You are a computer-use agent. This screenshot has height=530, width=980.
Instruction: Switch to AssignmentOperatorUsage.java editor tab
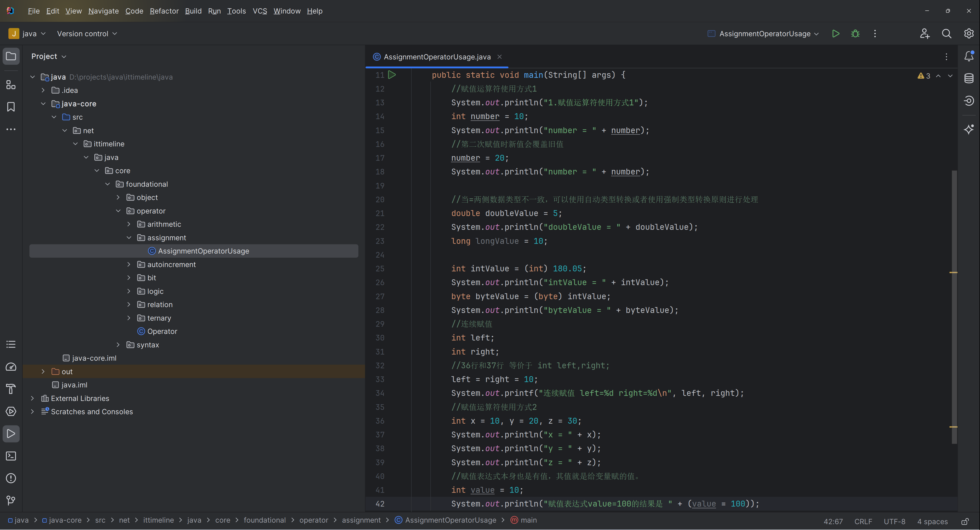(437, 57)
